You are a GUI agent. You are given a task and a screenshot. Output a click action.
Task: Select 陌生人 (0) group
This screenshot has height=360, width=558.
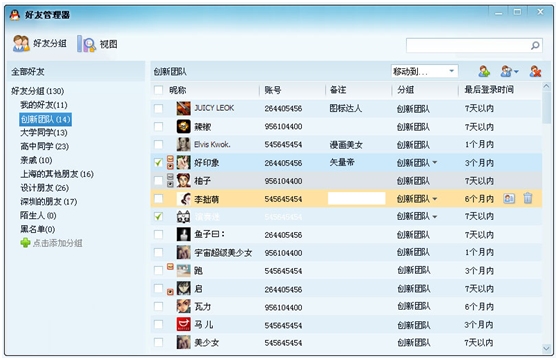coord(38,216)
